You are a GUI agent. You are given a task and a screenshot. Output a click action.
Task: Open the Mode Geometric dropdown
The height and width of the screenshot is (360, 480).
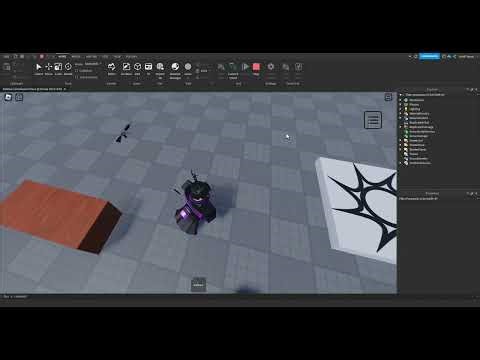[92, 64]
